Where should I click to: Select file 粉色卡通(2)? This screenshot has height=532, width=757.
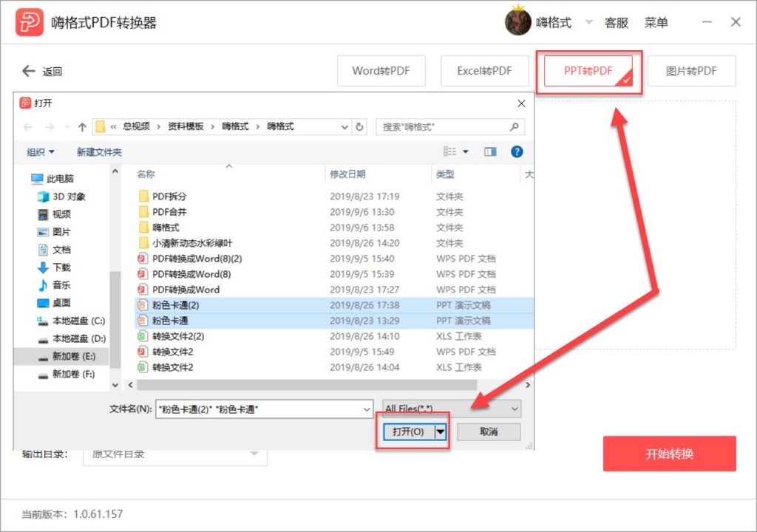tap(169, 305)
